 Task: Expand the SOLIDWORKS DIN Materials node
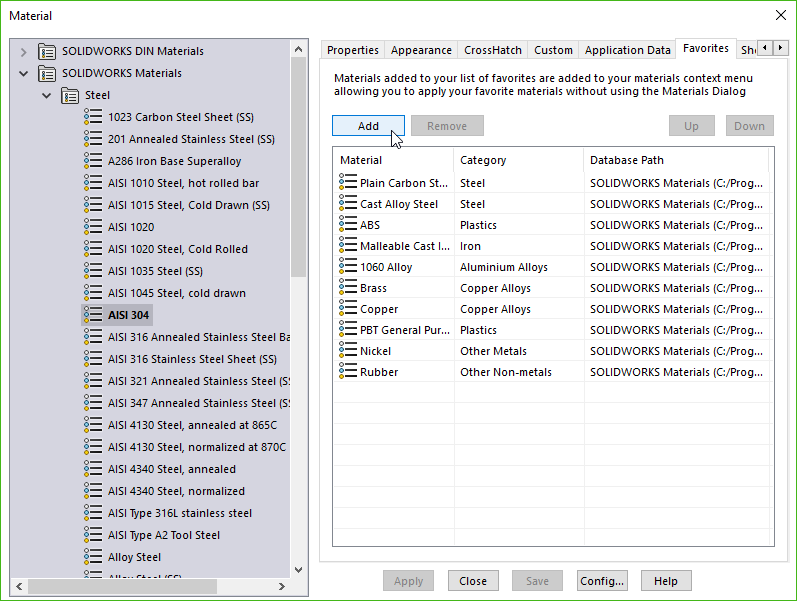24,51
